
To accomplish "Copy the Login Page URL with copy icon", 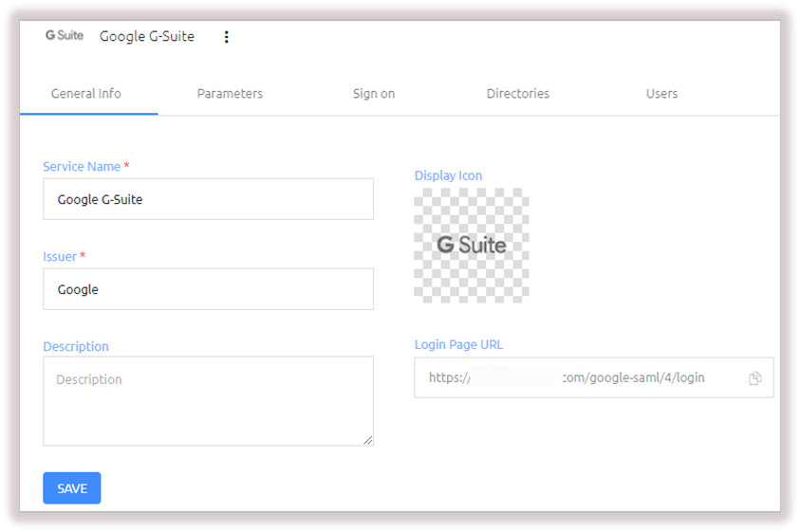I will tap(755, 377).
